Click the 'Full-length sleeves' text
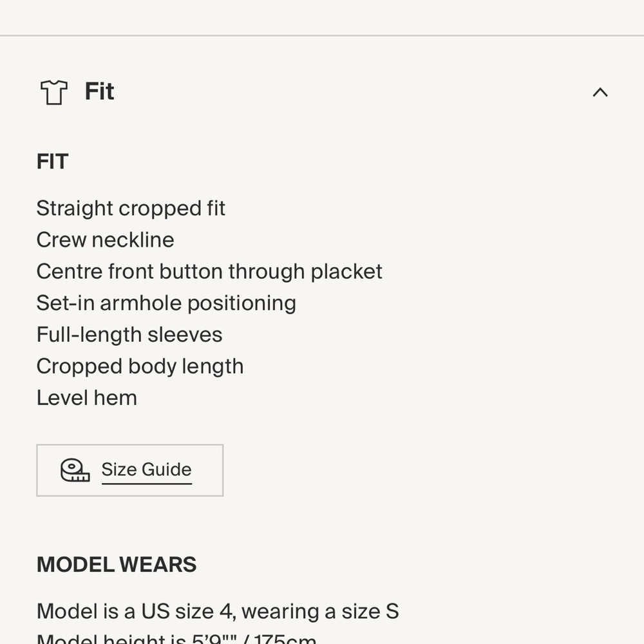 129,334
